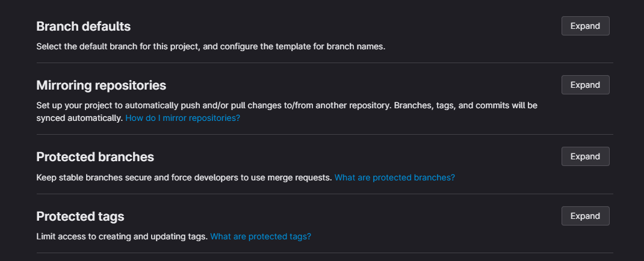
Task: Click divider line below Protected branches section
Action: [x=324, y=194]
